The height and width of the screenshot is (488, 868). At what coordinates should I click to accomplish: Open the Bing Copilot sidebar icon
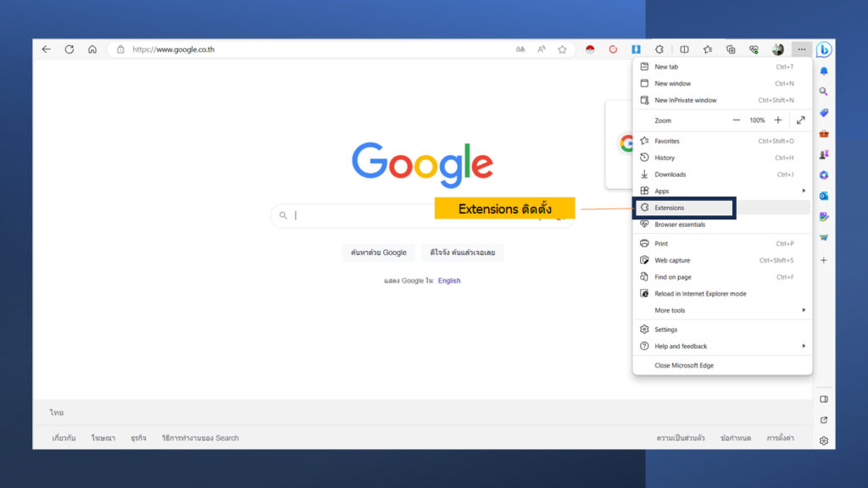point(824,49)
